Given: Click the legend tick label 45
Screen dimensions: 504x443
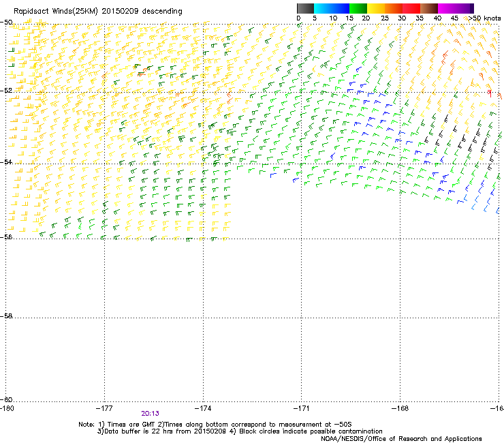Looking at the screenshot, I should (454, 18).
